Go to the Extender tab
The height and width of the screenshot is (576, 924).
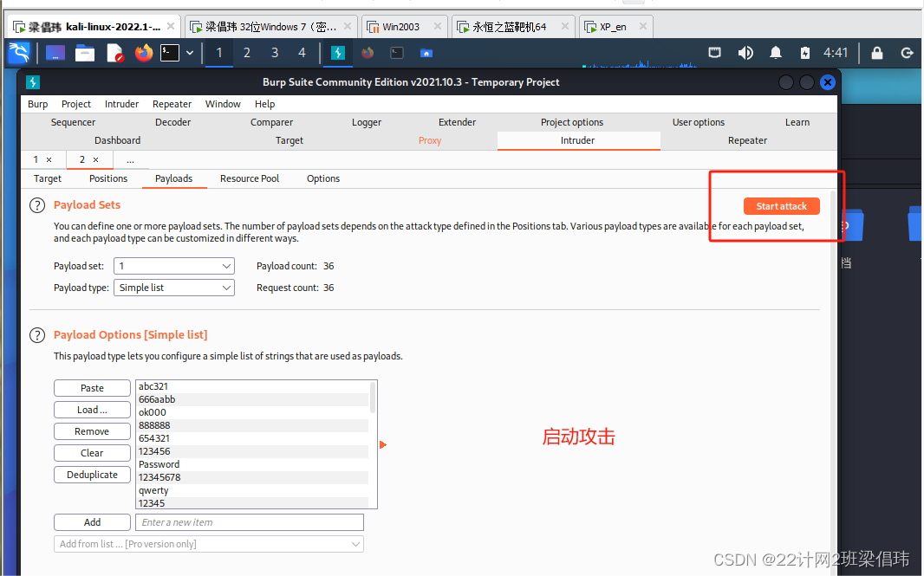[457, 122]
